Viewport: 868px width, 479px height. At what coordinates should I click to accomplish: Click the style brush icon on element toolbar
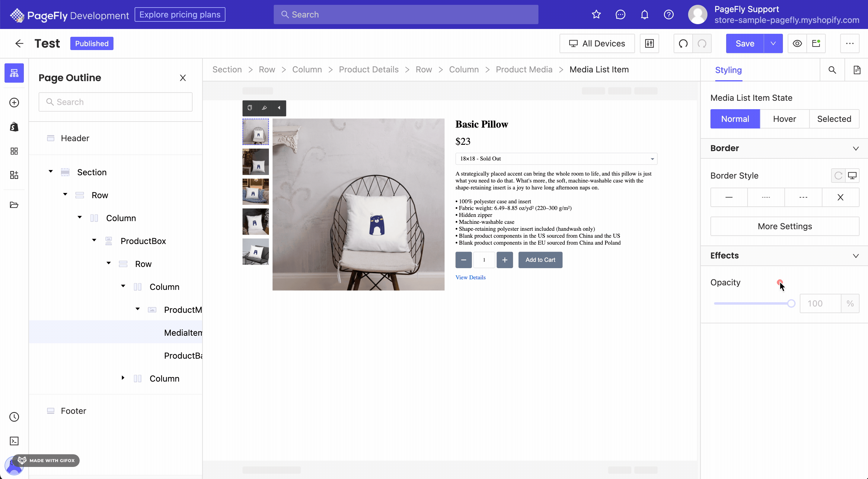point(264,108)
